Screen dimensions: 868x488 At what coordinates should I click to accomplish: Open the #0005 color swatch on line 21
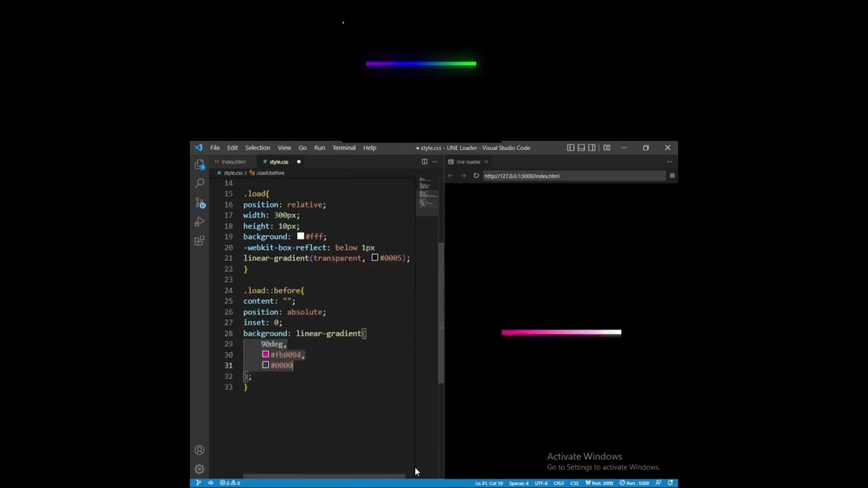(374, 258)
